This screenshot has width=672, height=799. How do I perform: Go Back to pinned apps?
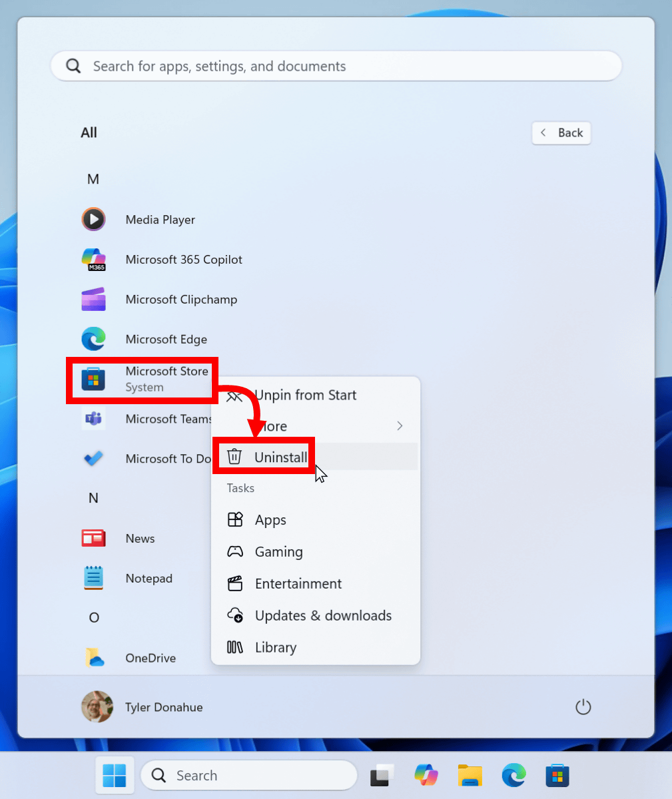point(561,133)
